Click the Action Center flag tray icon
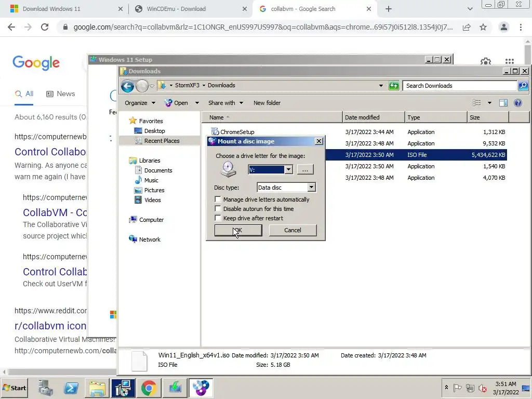Screen dimensions: 532x399 (457, 388)
